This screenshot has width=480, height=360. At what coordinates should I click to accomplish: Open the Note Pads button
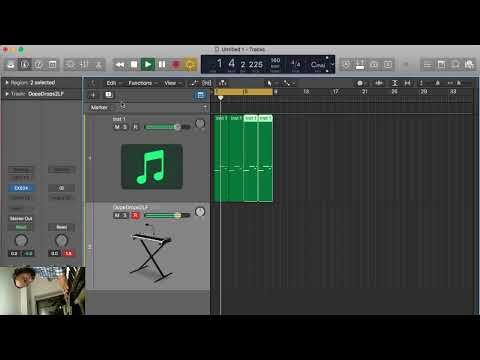coord(441,64)
